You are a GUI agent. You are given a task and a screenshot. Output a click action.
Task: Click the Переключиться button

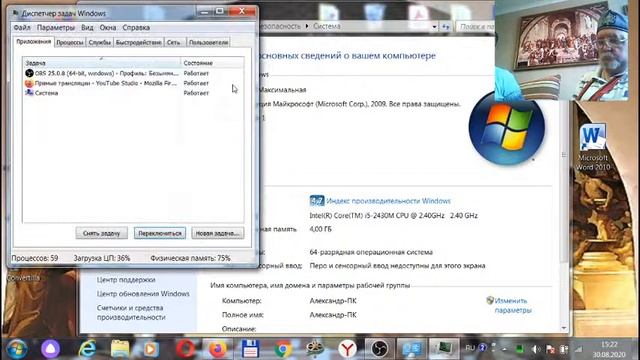(x=160, y=233)
